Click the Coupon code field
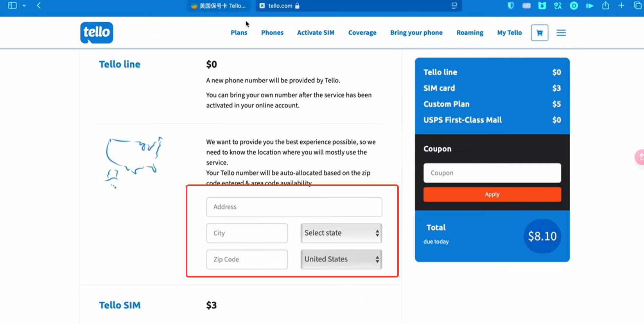The width and height of the screenshot is (644, 324). click(492, 173)
